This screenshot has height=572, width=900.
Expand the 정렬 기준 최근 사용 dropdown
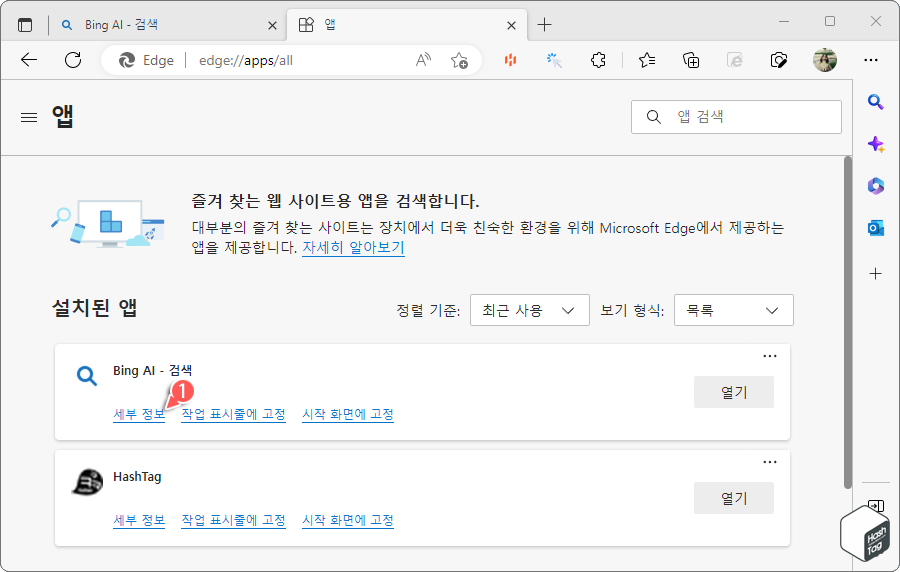(x=529, y=310)
